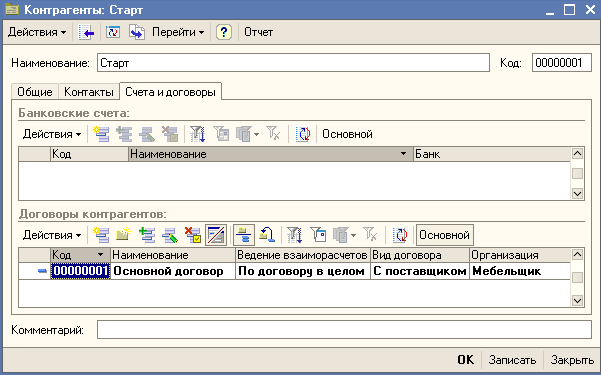Switch to the Контакты tab

tap(89, 92)
